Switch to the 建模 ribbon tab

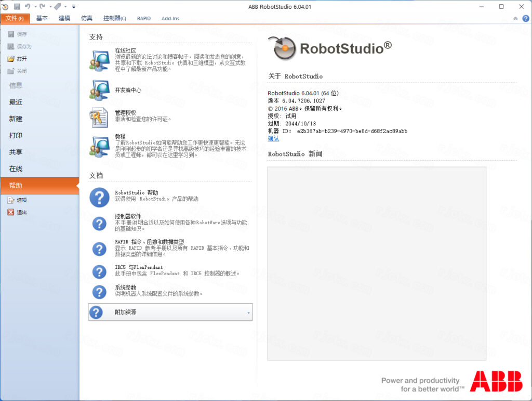pos(64,18)
